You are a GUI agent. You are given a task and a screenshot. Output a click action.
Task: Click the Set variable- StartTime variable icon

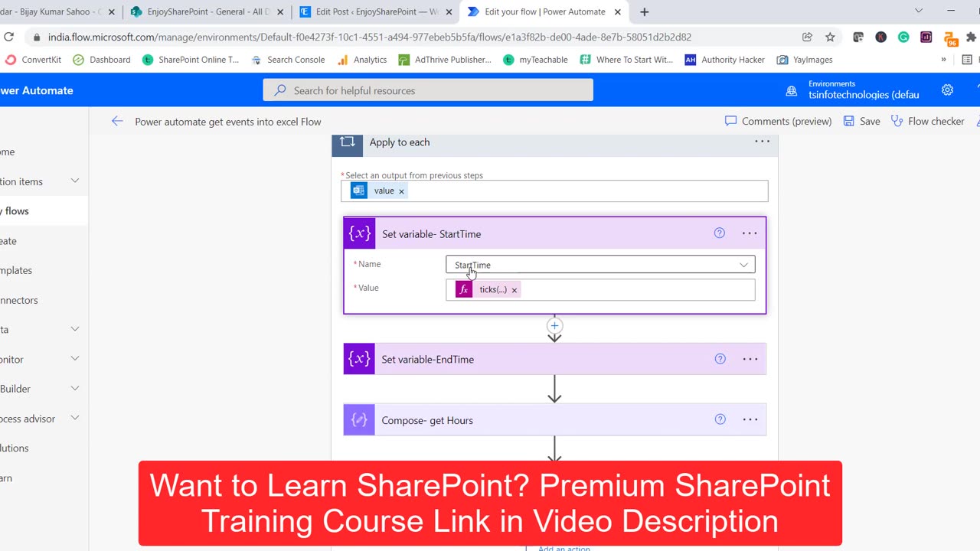click(360, 233)
